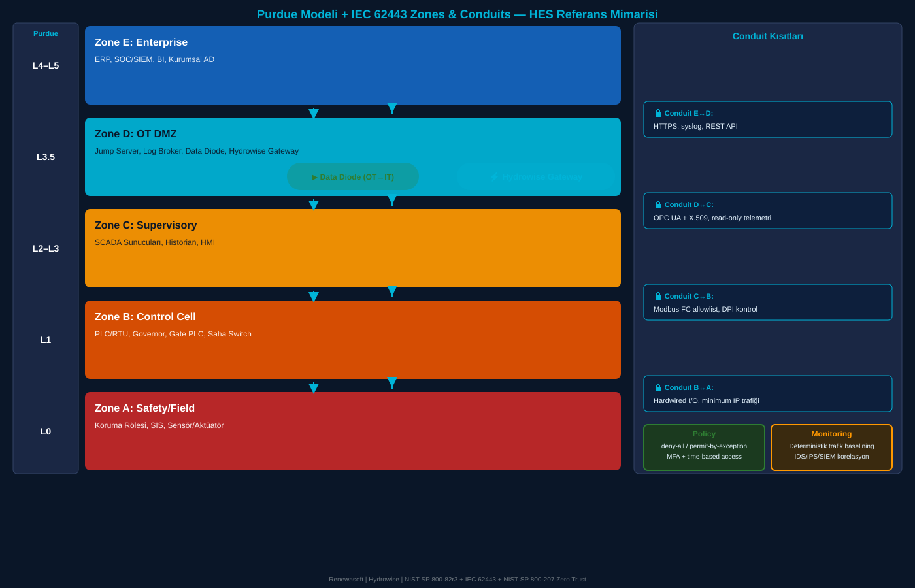Click the L0 Purdue level label
Viewport: 915px width, 588px height.
coord(46,431)
